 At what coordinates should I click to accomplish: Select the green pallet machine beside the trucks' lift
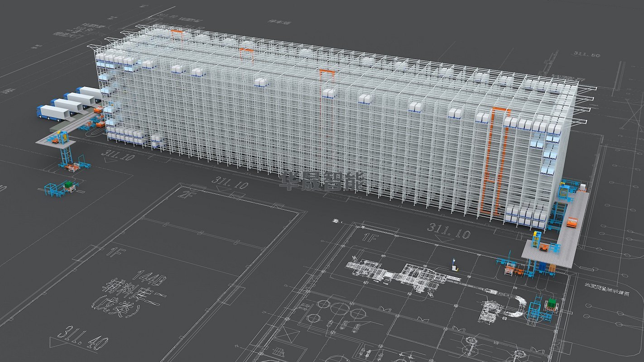click(x=69, y=186)
